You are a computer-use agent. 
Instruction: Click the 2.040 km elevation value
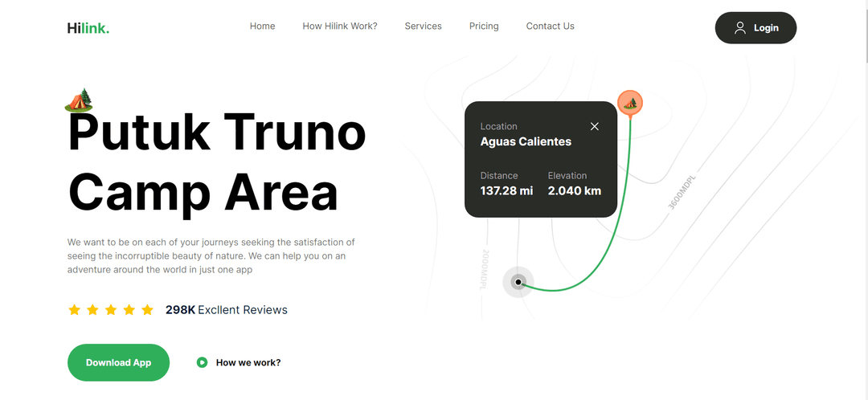click(575, 191)
